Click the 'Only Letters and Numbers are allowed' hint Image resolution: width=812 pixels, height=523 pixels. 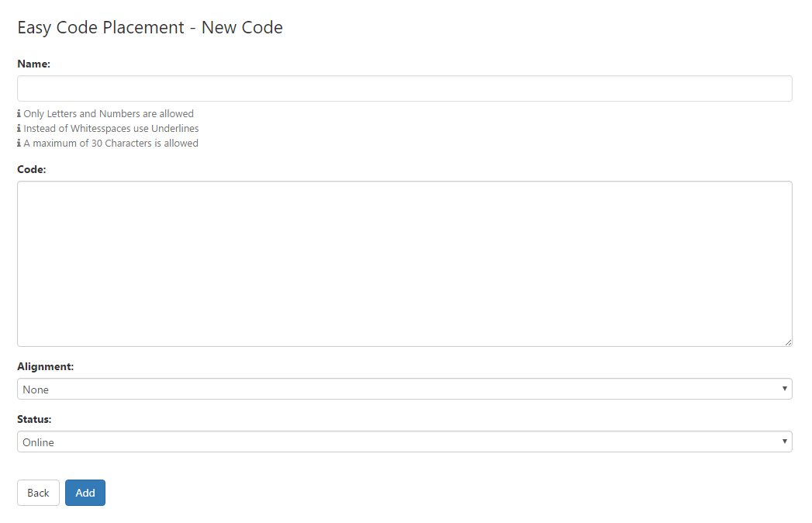[x=109, y=113]
